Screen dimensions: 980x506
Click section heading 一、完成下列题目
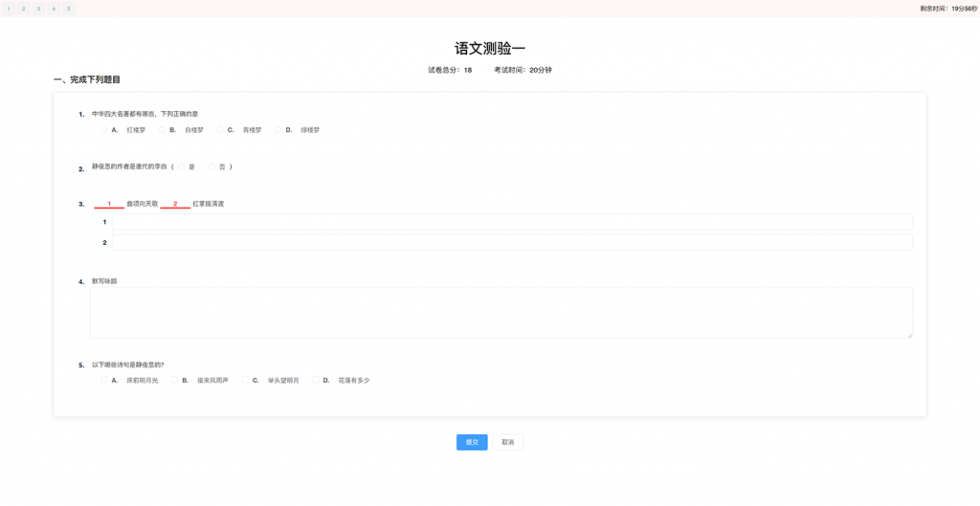pyautogui.click(x=87, y=80)
